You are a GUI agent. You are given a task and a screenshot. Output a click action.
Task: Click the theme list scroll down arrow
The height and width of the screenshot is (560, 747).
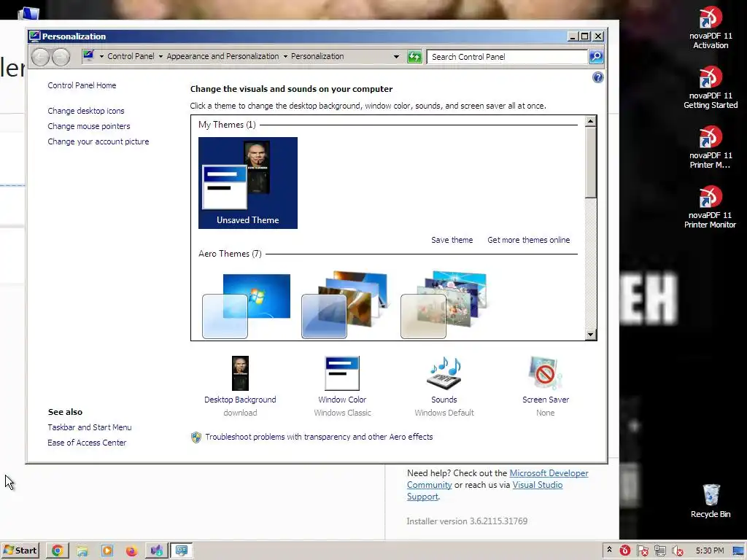[590, 335]
